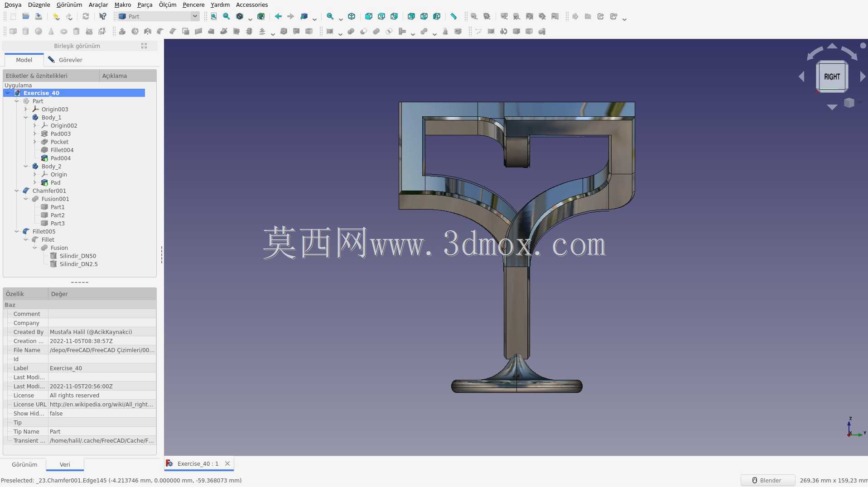Click the Undo arrow icon

(x=56, y=16)
